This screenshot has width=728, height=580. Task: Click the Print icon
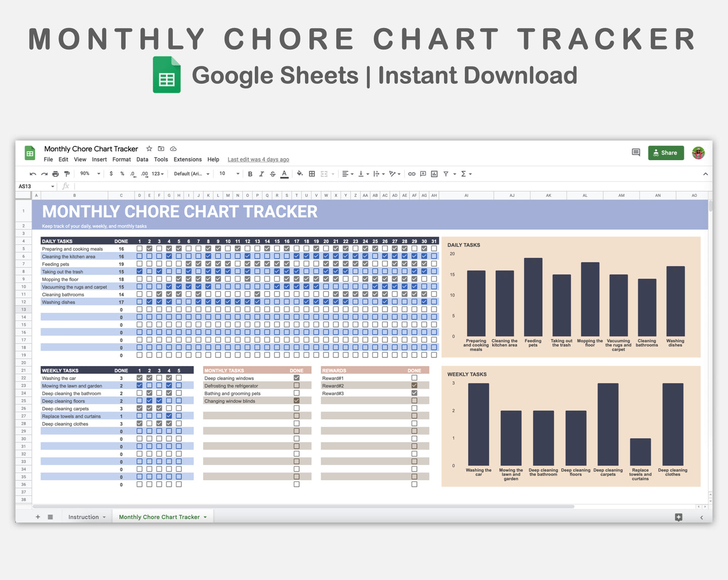tap(55, 174)
